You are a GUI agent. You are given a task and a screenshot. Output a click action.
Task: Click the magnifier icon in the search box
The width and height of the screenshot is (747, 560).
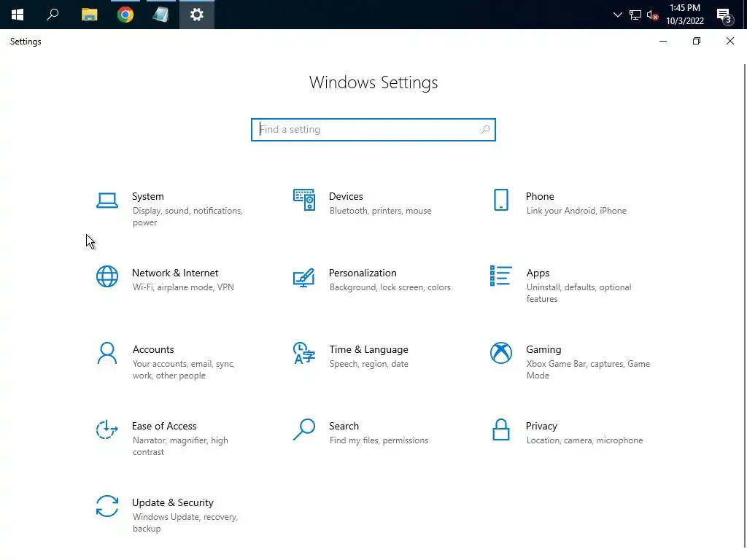[x=485, y=130]
